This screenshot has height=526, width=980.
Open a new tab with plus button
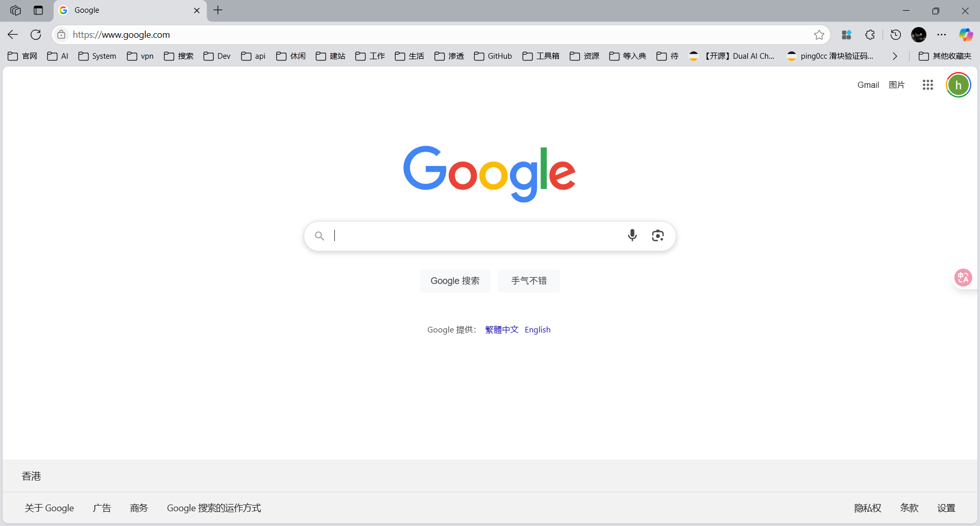click(218, 10)
